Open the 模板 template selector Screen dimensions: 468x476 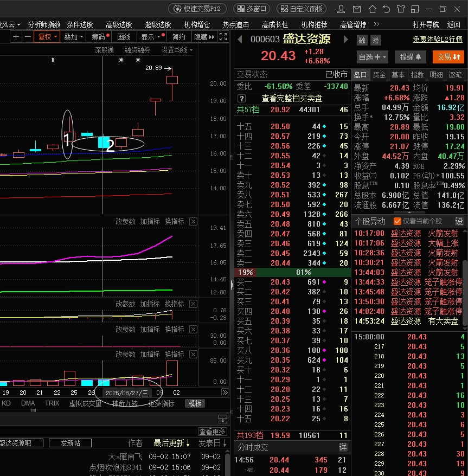195,403
